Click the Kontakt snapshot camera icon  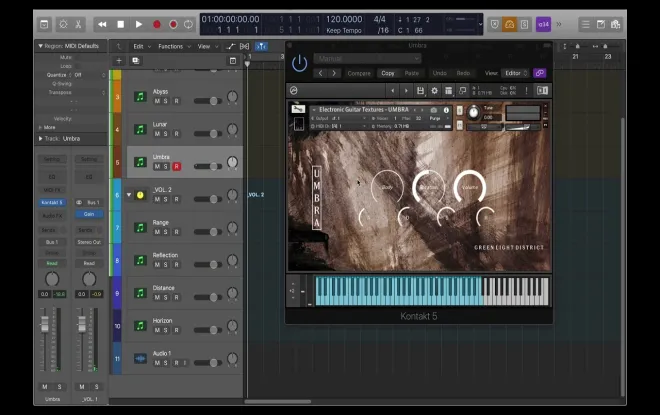(434, 110)
